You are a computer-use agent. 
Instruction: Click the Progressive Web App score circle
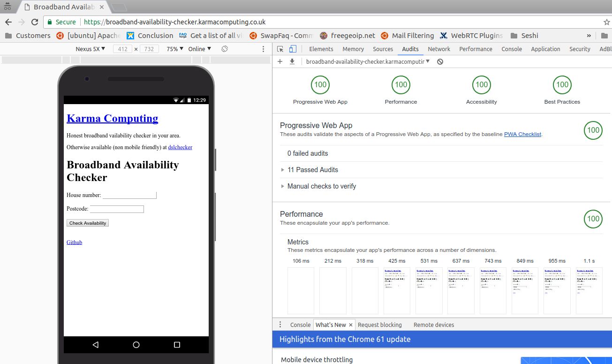pyautogui.click(x=320, y=84)
